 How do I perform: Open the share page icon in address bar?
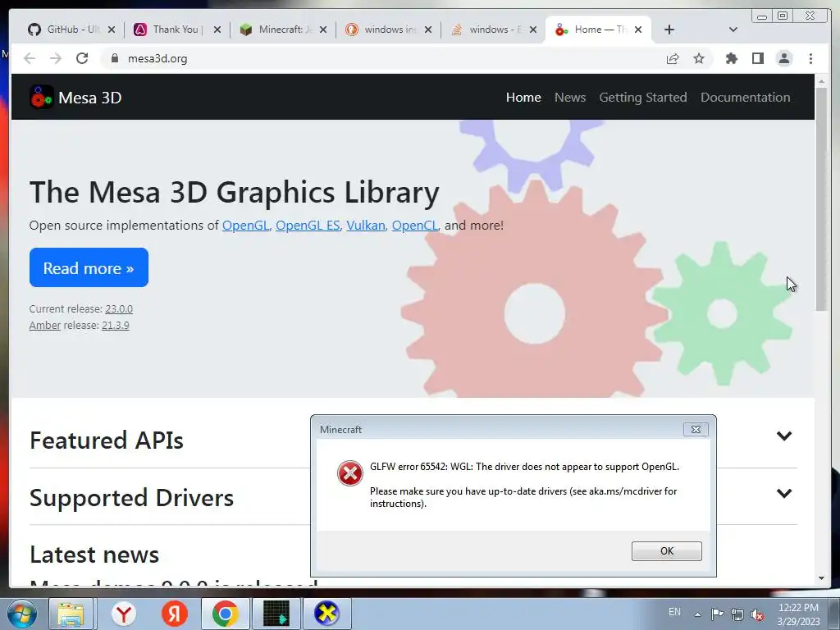(x=673, y=58)
